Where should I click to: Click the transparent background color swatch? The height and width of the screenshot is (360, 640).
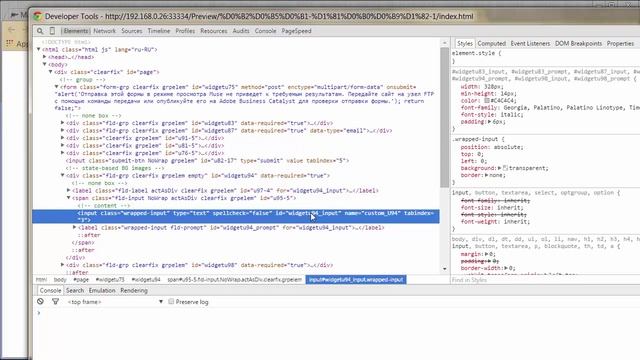point(505,168)
